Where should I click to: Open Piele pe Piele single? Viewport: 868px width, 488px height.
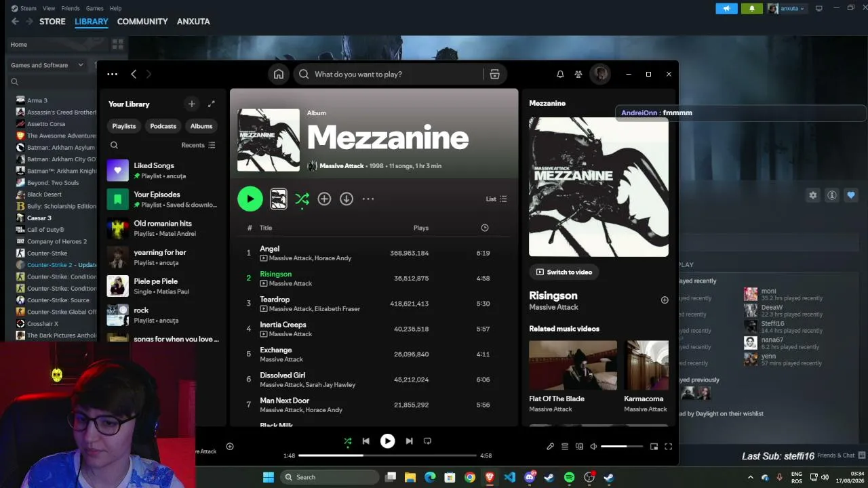(163, 286)
